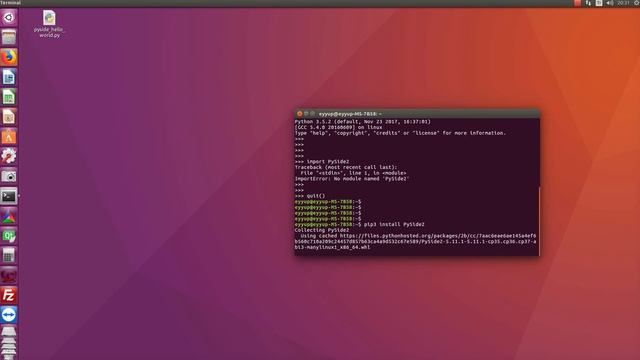Image resolution: width=640 pixels, height=360 pixels.
Task: Launch FileZilla from the dock
Action: [9, 295]
